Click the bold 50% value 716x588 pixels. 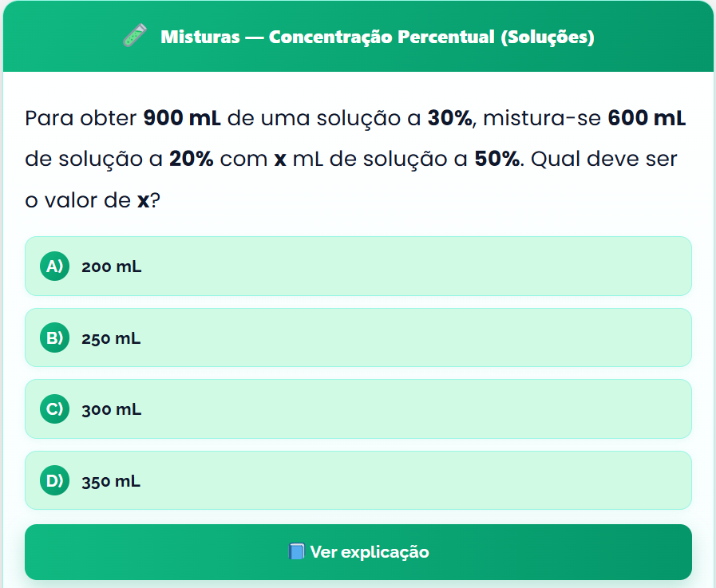(497, 159)
